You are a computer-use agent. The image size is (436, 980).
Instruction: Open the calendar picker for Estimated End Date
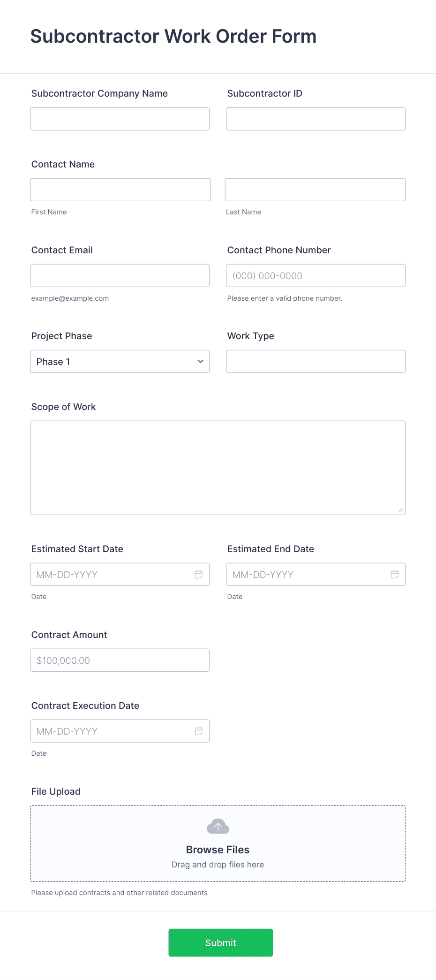click(394, 574)
